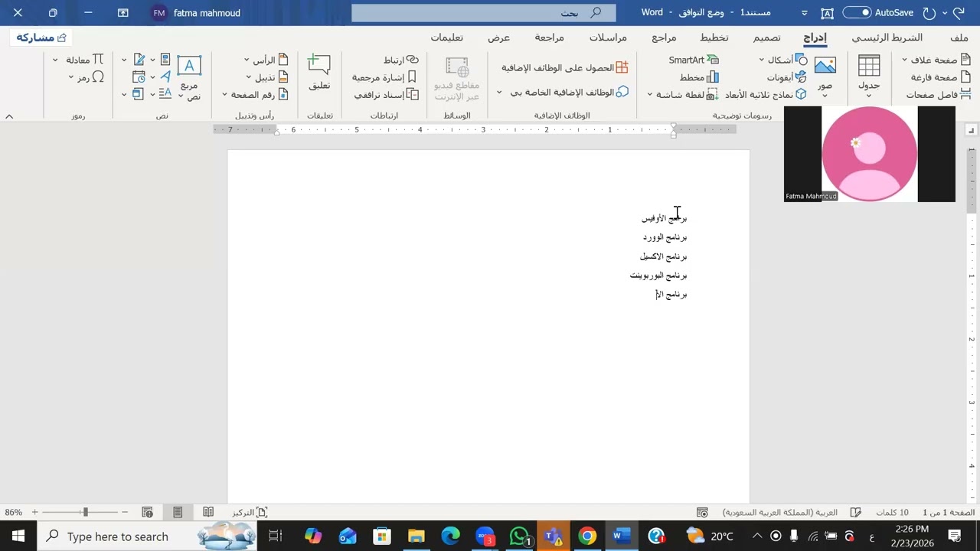Switch to read mode view
The width and height of the screenshot is (980, 551).
[x=208, y=512]
